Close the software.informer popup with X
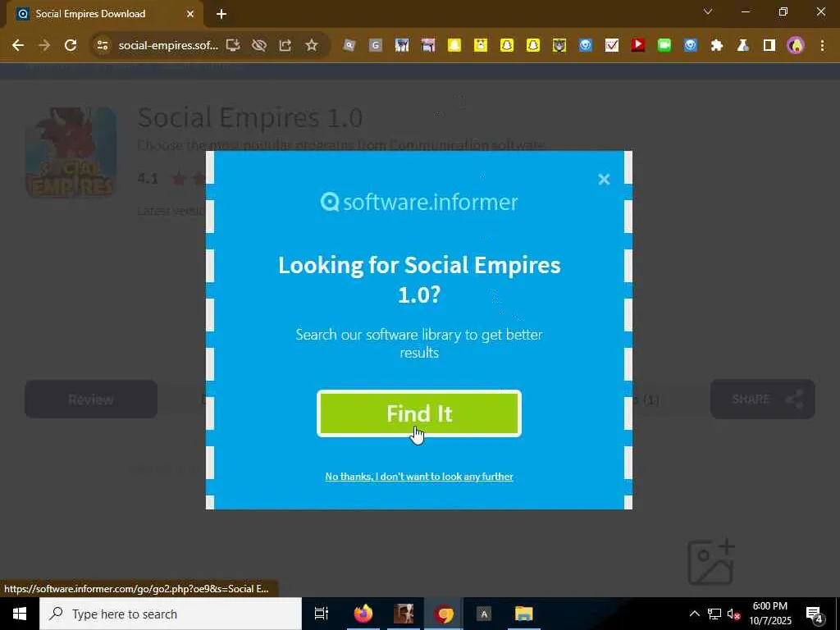 click(x=604, y=179)
